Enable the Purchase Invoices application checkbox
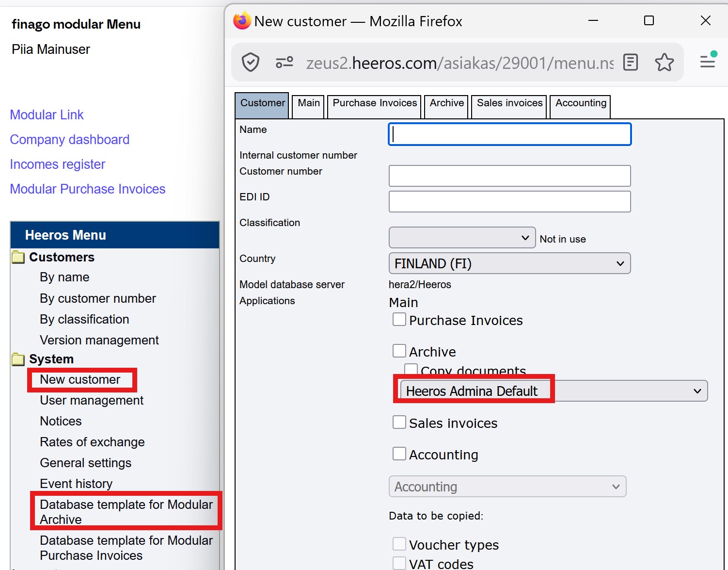The image size is (728, 570). tap(399, 319)
